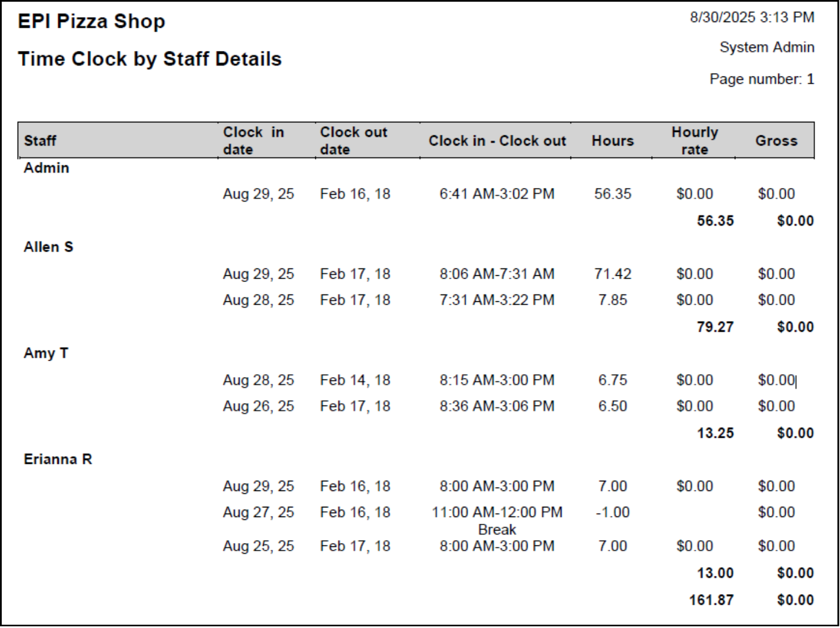The image size is (840, 628).
Task: Click the grand total hours value 161.87
Action: pos(714,599)
